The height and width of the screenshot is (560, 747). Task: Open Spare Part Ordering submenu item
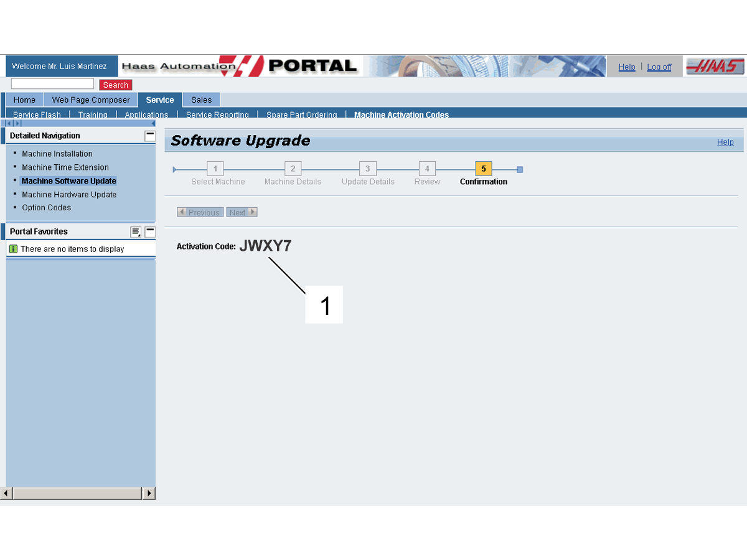(x=302, y=114)
